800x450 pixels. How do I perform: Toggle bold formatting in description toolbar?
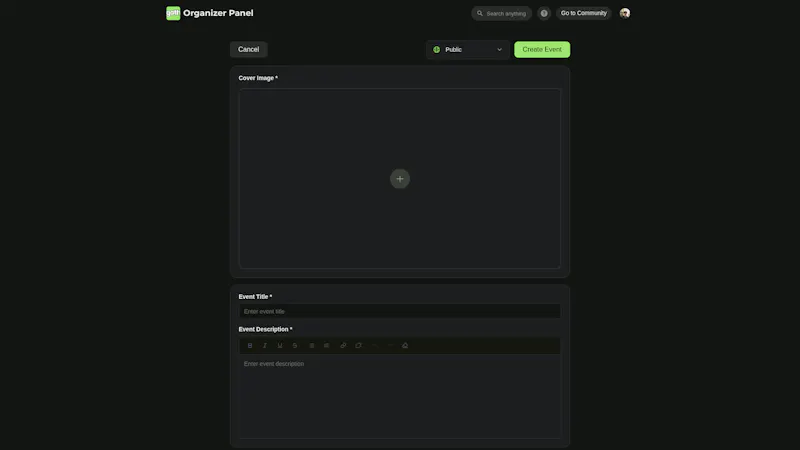point(250,345)
